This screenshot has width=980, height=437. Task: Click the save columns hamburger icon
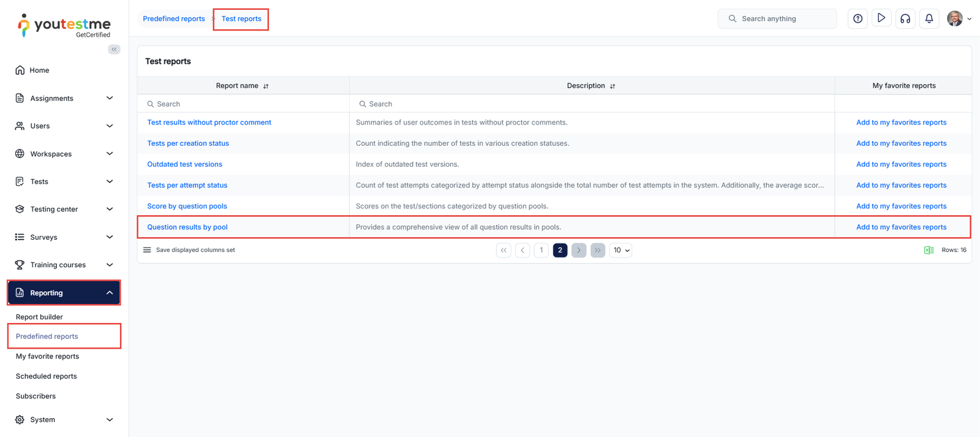pos(147,250)
